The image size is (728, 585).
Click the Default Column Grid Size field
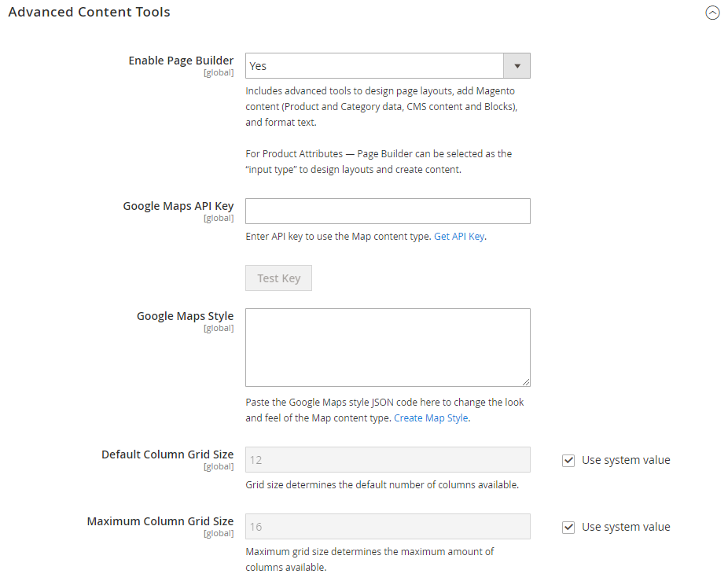pyautogui.click(x=388, y=460)
